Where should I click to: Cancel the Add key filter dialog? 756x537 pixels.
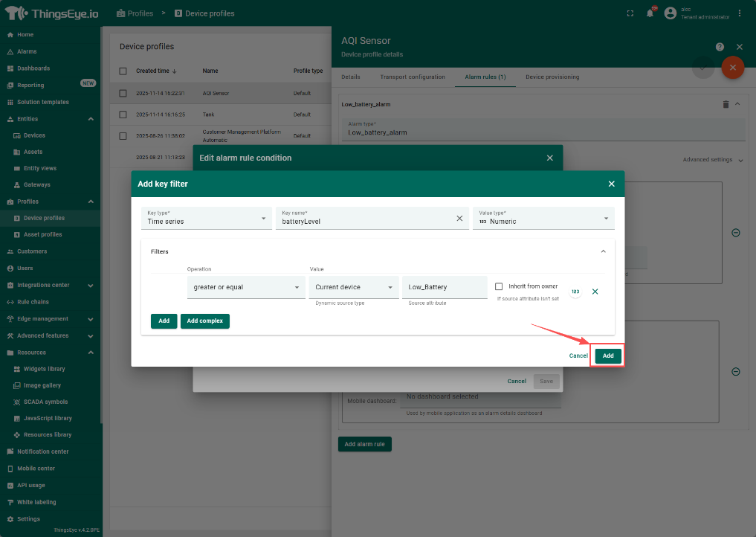(578, 356)
